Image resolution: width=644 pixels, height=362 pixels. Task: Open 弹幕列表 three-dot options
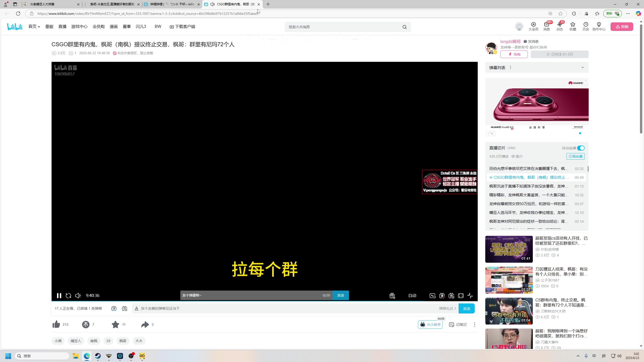pos(510,67)
